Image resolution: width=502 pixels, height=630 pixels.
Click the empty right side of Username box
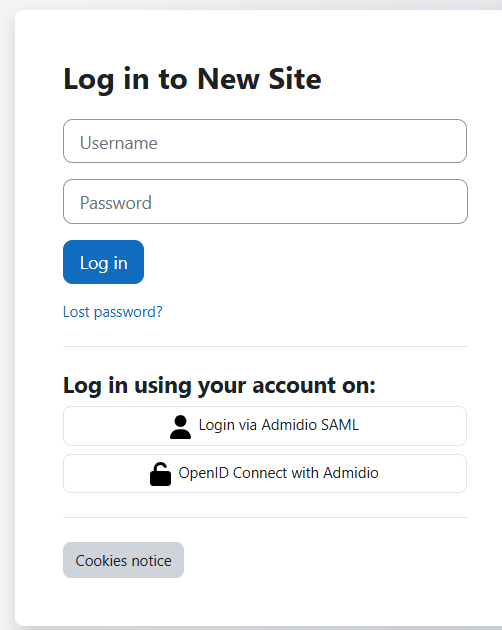tap(362, 141)
